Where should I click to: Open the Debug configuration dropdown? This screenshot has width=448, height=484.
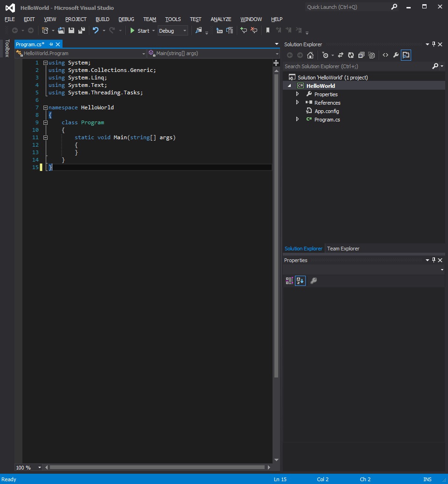click(x=173, y=30)
